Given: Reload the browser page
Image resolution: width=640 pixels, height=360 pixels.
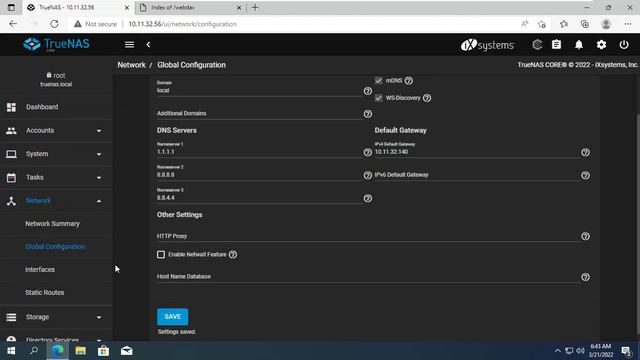Looking at the screenshot, I should [x=54, y=24].
